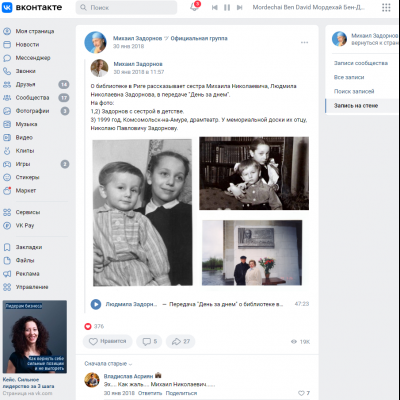
Task: Open the notifications bell
Action: pos(194,7)
